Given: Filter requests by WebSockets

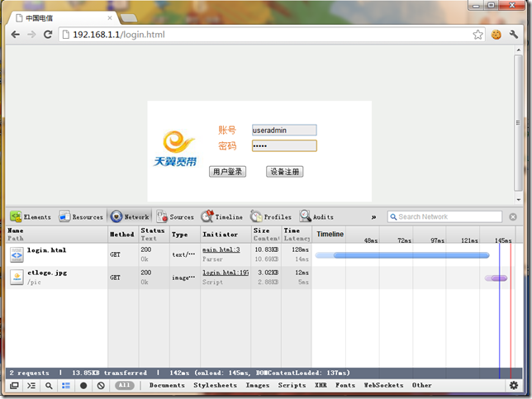Looking at the screenshot, I should click(383, 386).
